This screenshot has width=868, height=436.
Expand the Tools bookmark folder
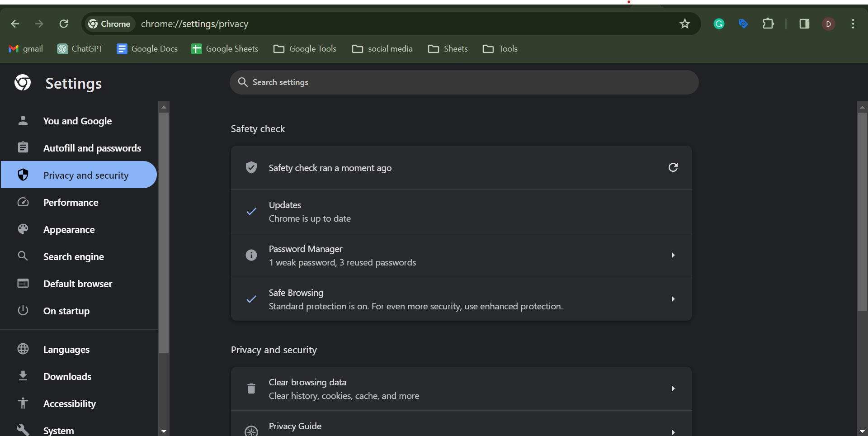500,48
